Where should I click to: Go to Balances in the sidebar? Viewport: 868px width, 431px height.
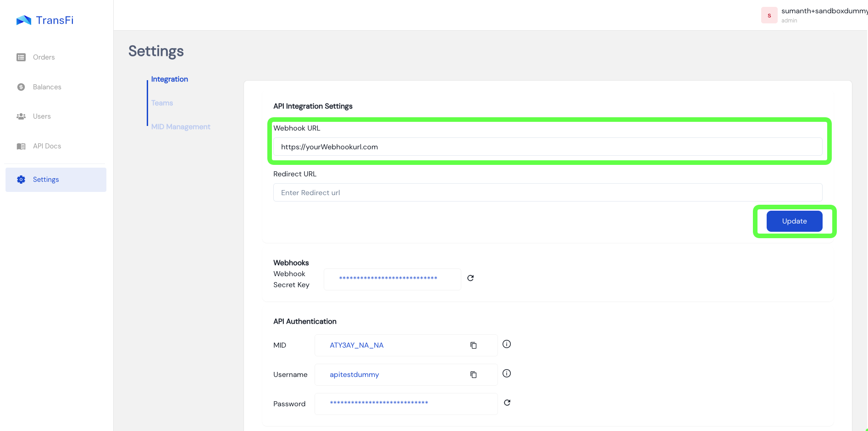pyautogui.click(x=47, y=87)
